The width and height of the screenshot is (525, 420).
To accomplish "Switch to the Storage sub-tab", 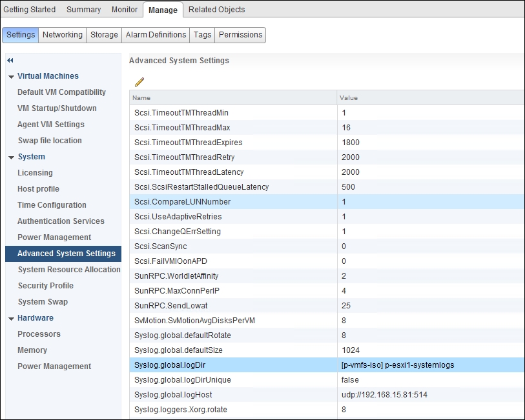I will point(104,35).
